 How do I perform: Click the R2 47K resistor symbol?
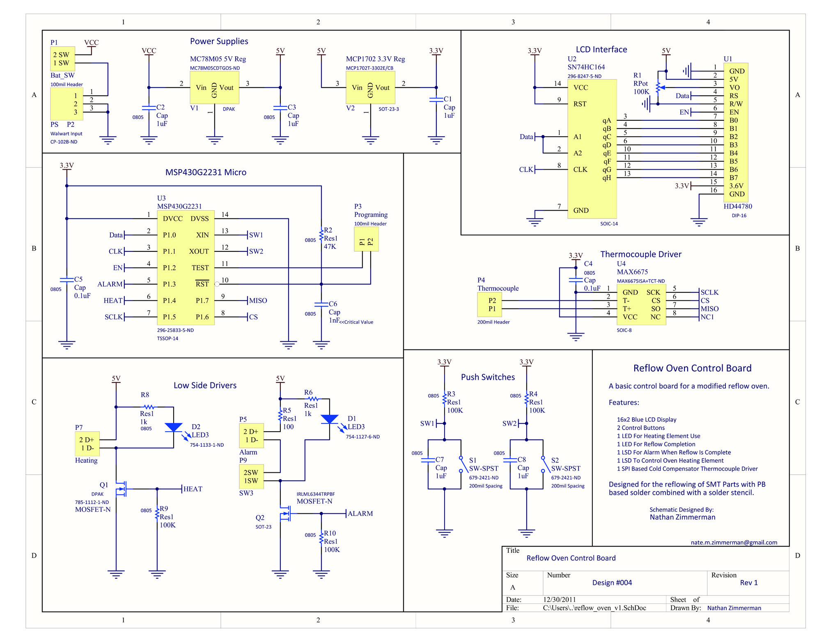321,235
